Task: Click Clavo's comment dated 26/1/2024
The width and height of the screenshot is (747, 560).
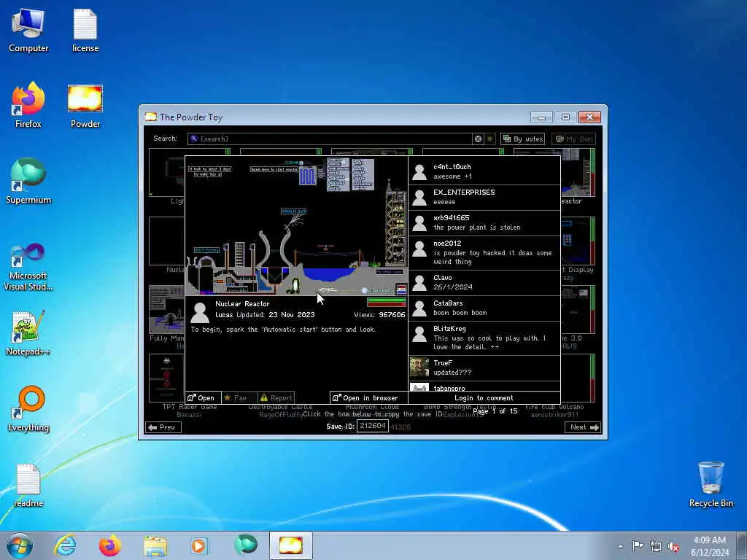Action: tap(452, 287)
